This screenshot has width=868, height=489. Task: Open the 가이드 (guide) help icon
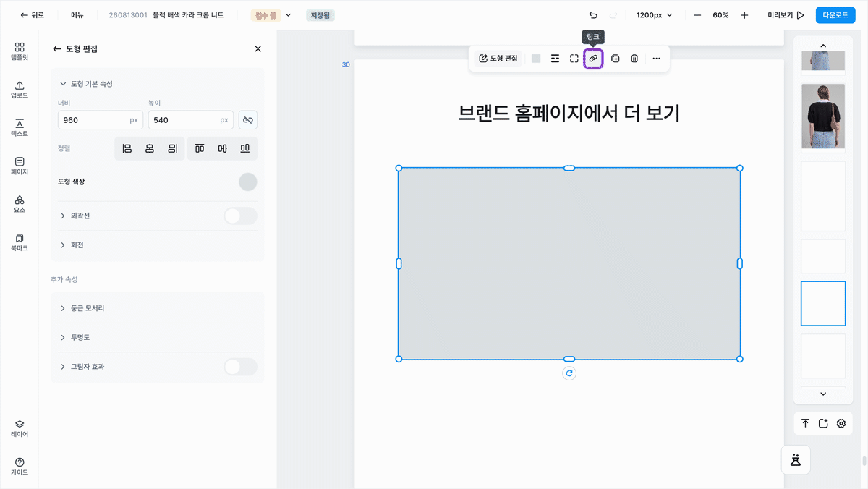click(20, 466)
